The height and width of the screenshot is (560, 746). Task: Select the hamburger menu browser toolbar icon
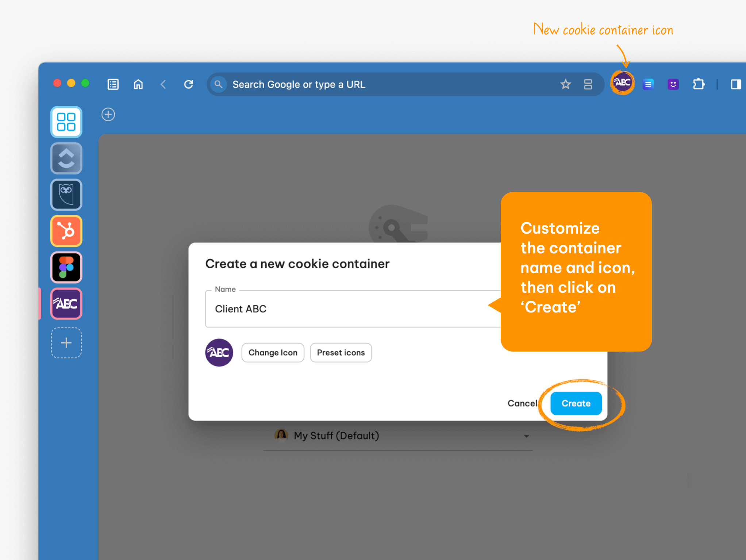pos(647,84)
